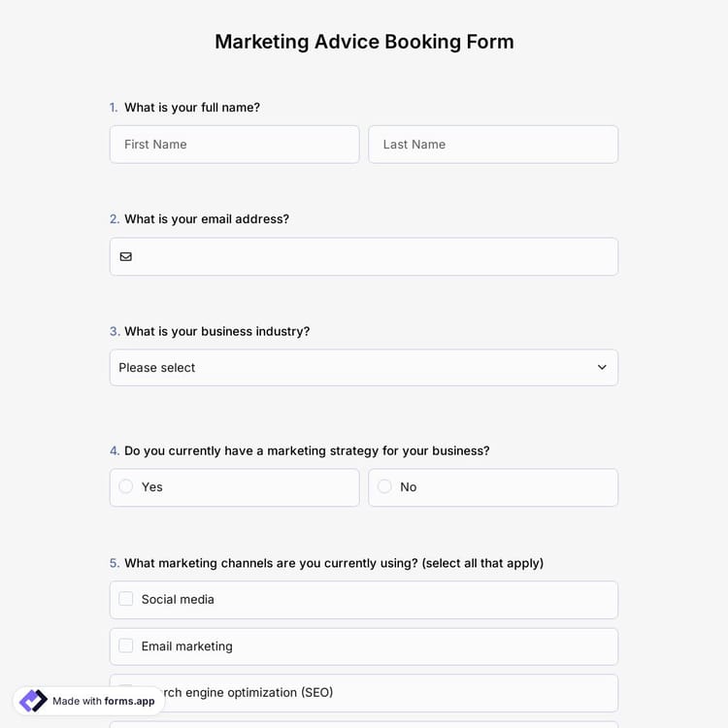Click the business industry dropdown chevron
The image size is (728, 728).
[x=602, y=368]
